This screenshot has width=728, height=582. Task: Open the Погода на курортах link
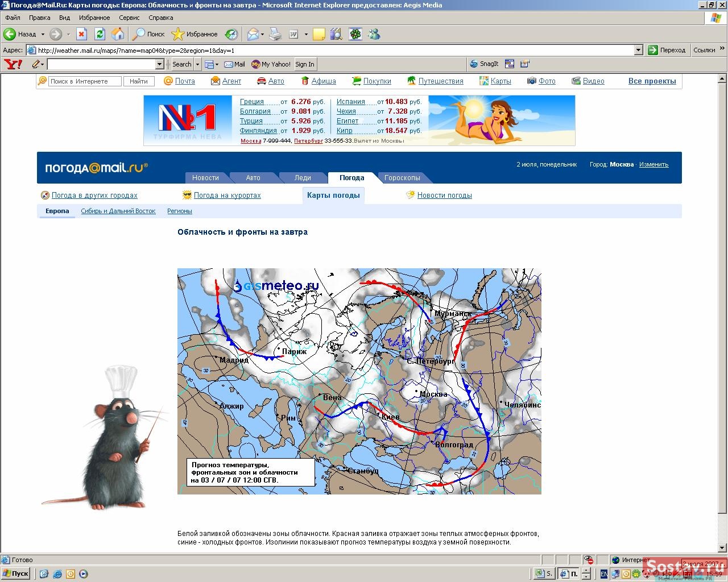tap(227, 196)
